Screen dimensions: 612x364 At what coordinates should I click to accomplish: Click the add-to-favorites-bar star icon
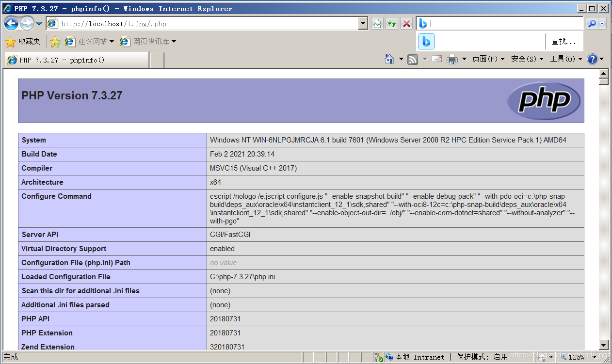click(x=55, y=42)
